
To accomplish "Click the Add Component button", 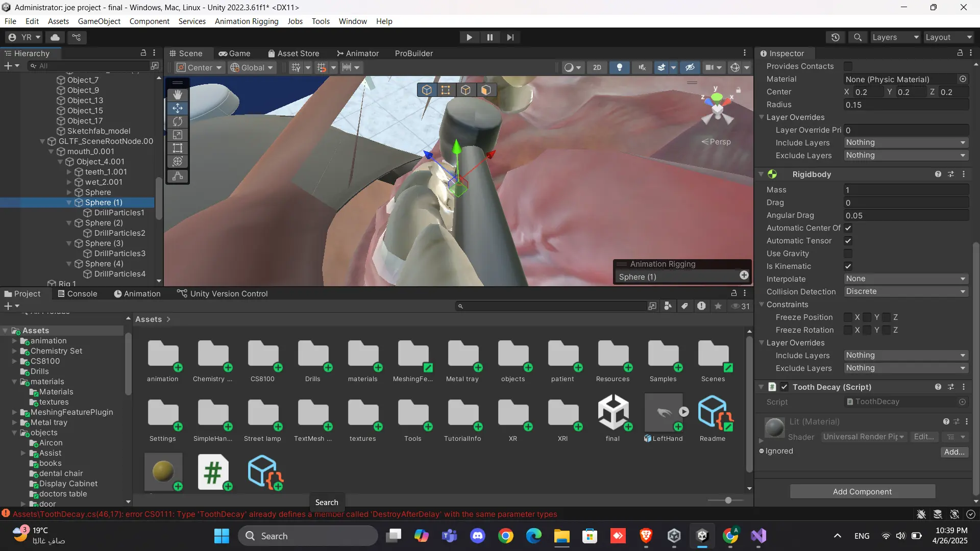I will (x=863, y=492).
